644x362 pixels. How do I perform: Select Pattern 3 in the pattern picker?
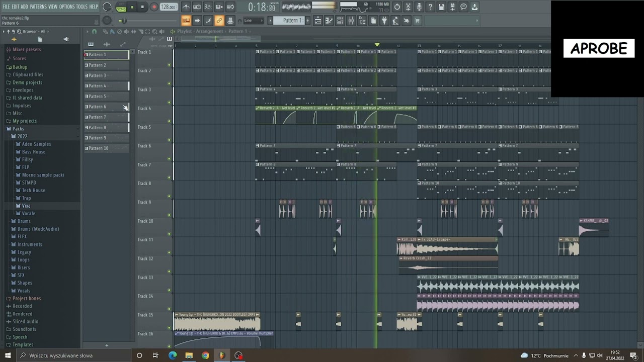pyautogui.click(x=106, y=75)
